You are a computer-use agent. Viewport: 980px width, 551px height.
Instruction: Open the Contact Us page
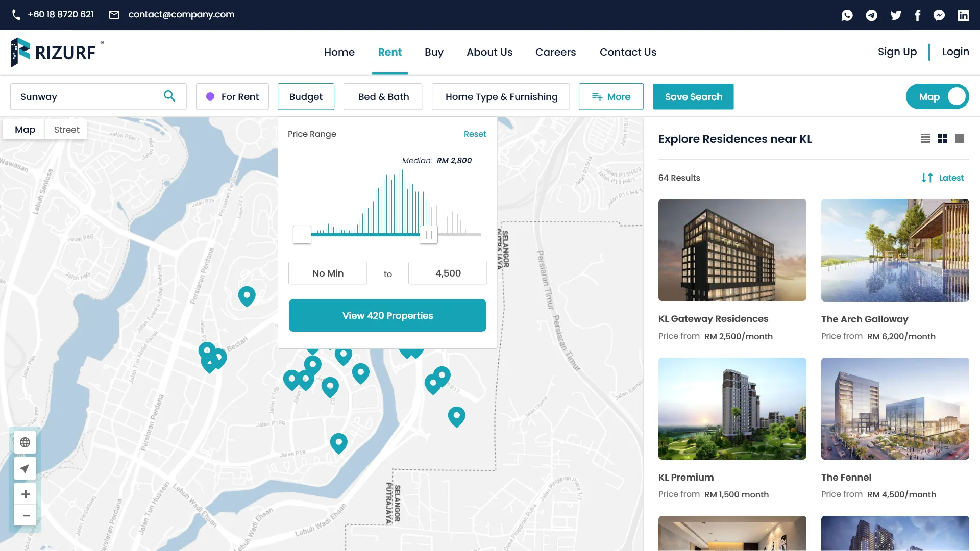pos(628,52)
